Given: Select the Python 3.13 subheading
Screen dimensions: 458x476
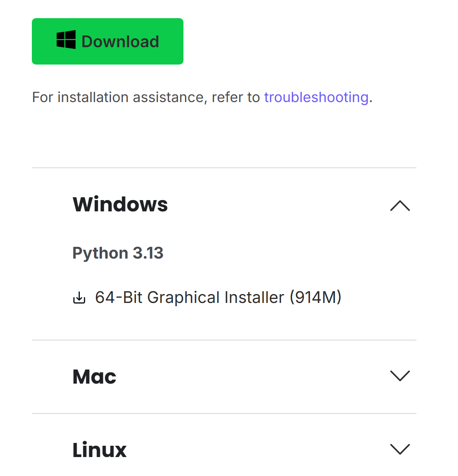Looking at the screenshot, I should pos(118,253).
